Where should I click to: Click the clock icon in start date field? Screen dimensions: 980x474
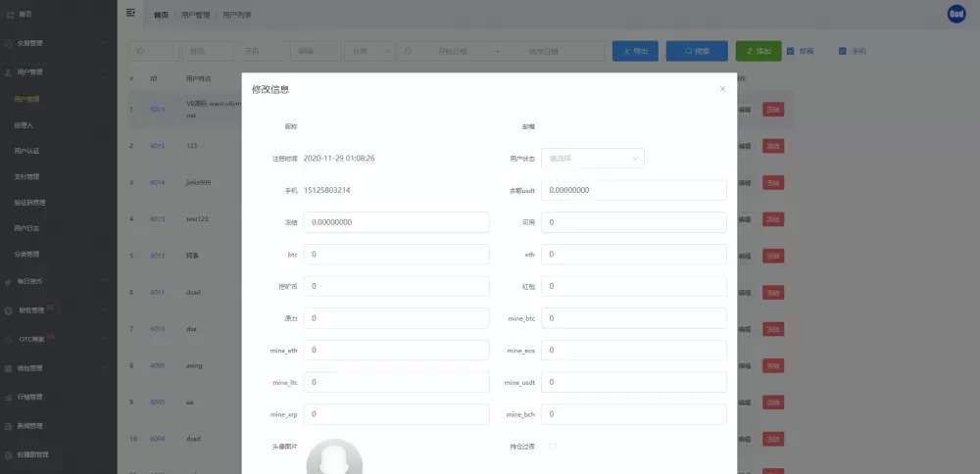(408, 51)
